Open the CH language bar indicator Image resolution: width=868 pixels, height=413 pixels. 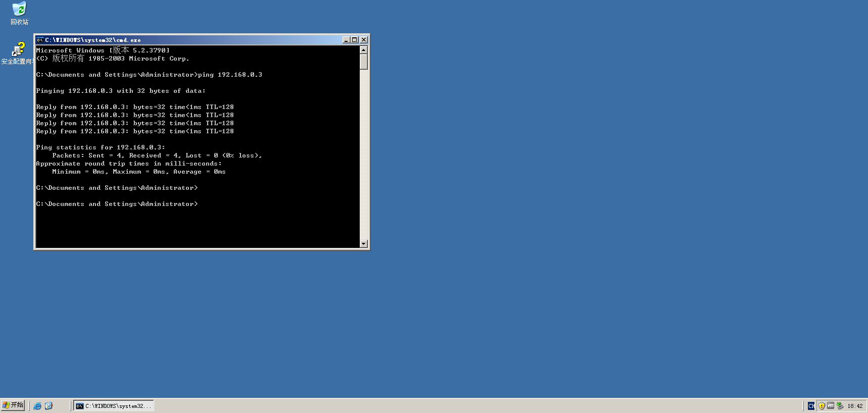[x=811, y=406]
